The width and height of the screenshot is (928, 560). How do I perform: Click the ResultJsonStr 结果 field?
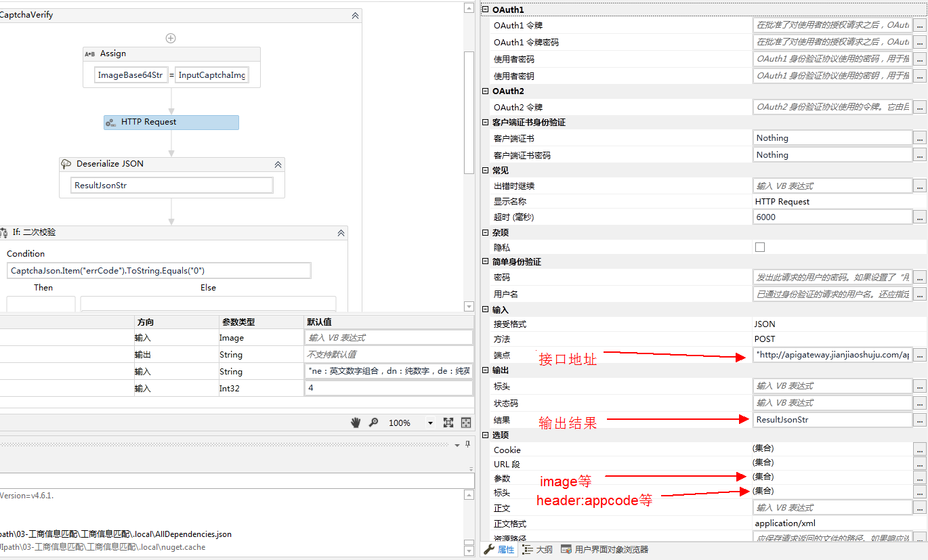[832, 420]
